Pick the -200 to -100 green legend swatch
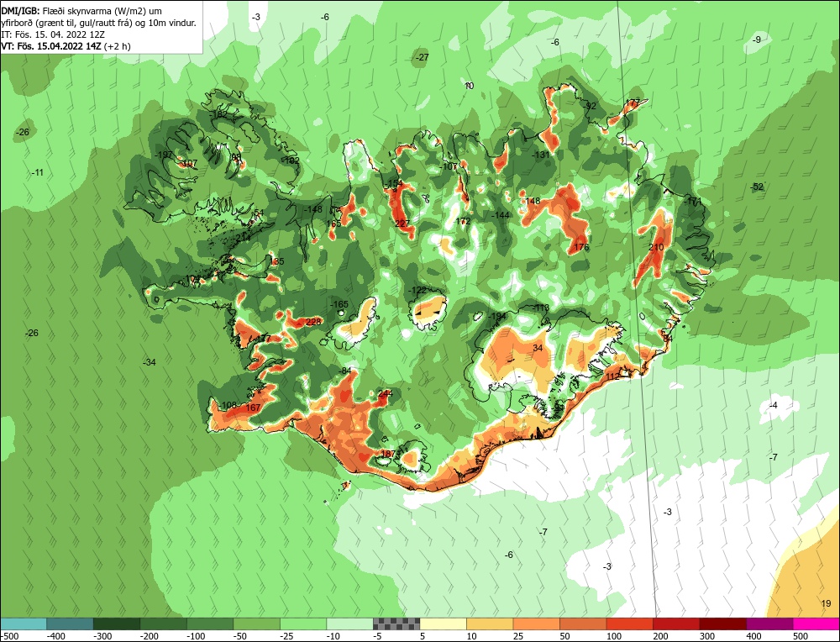 pos(164,624)
